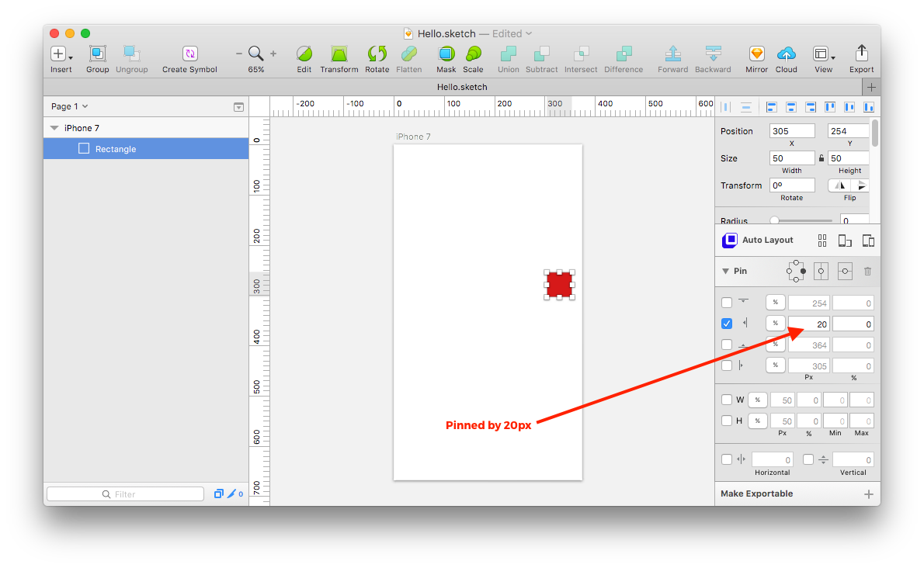Viewport: 924px width, 568px height.
Task: Click the Auto Layout device orientation icon
Action: 845,240
